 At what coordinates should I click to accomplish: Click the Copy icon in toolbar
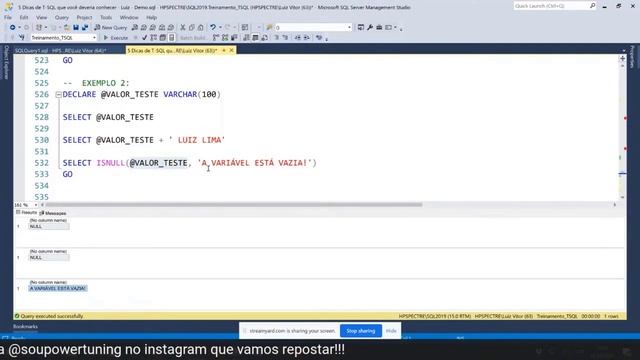tap(191, 27)
